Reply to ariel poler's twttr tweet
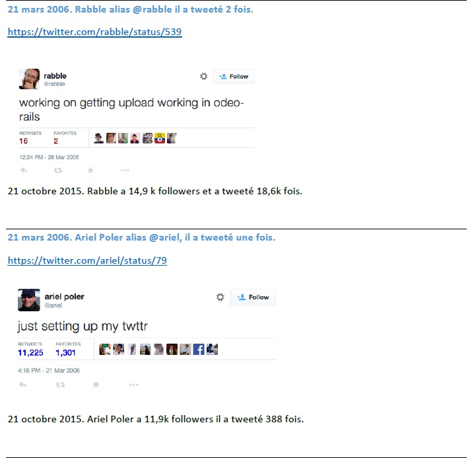 click(22, 385)
